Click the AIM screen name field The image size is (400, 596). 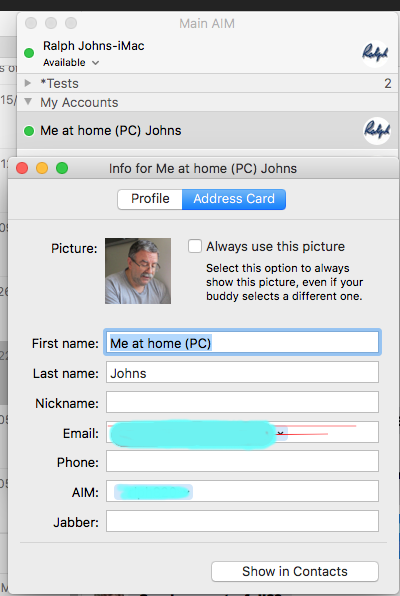(242, 491)
